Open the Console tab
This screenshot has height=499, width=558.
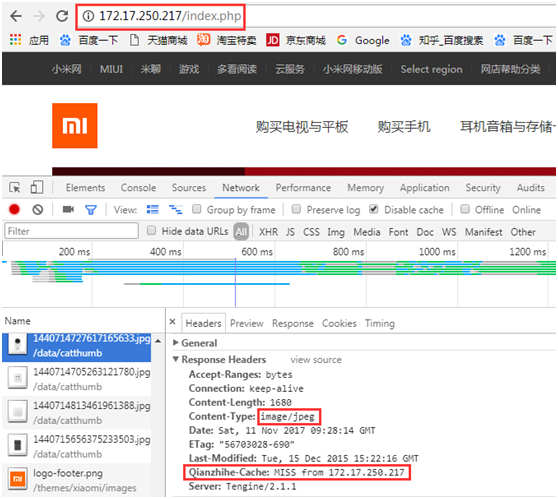pyautogui.click(x=138, y=188)
